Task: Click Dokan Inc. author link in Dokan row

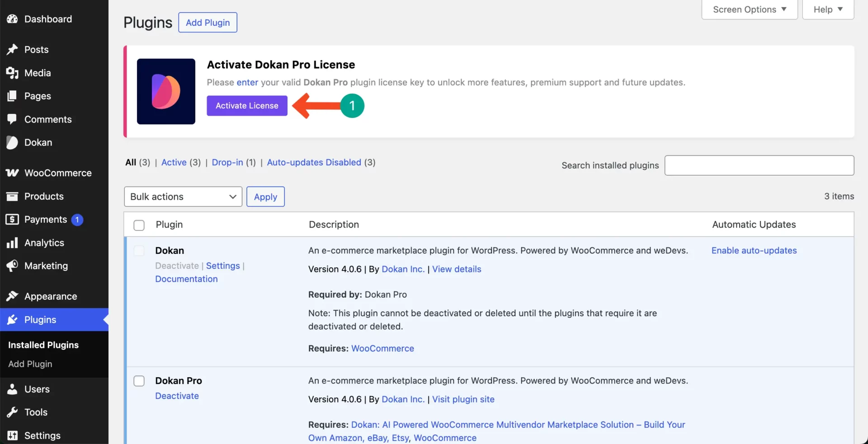Action: click(403, 269)
